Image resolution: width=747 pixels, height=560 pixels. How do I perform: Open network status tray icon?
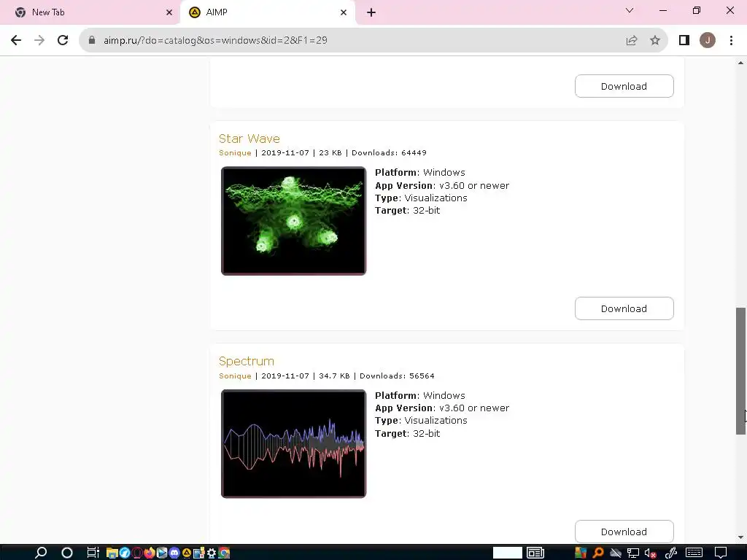[633, 553]
